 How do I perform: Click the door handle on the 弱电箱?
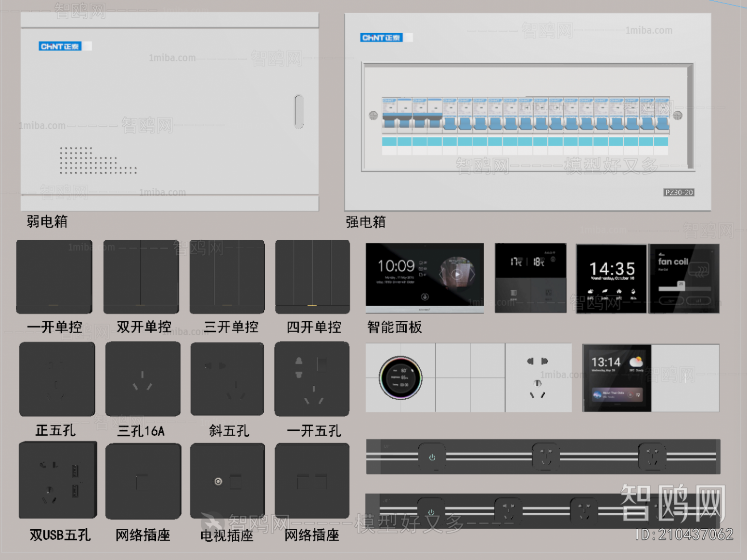click(299, 112)
